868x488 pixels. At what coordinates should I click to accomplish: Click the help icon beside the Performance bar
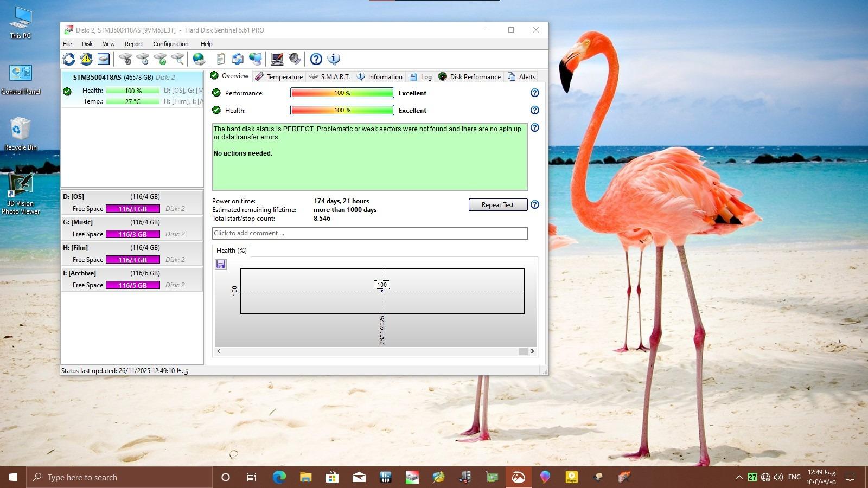(x=534, y=93)
